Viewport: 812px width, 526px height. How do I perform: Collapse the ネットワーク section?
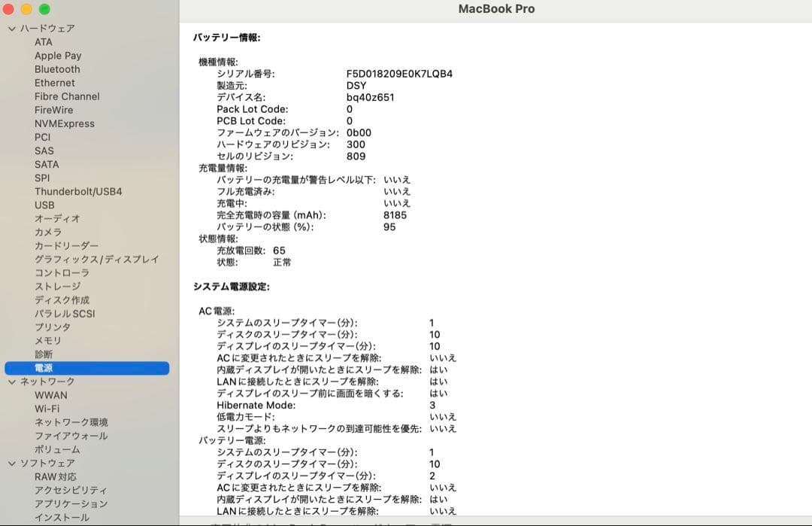click(12, 382)
